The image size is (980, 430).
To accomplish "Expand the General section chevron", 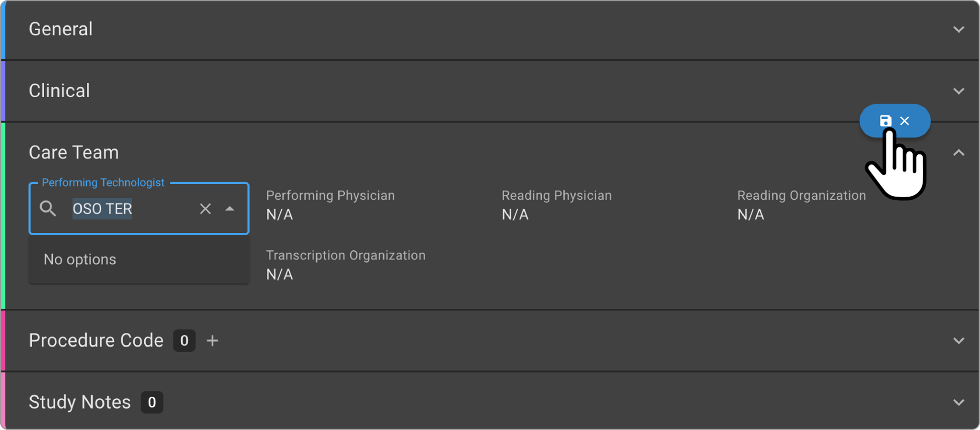I will 958,29.
